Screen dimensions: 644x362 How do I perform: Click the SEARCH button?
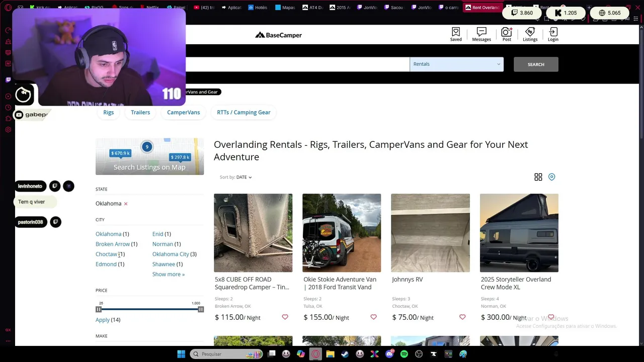tap(536, 64)
